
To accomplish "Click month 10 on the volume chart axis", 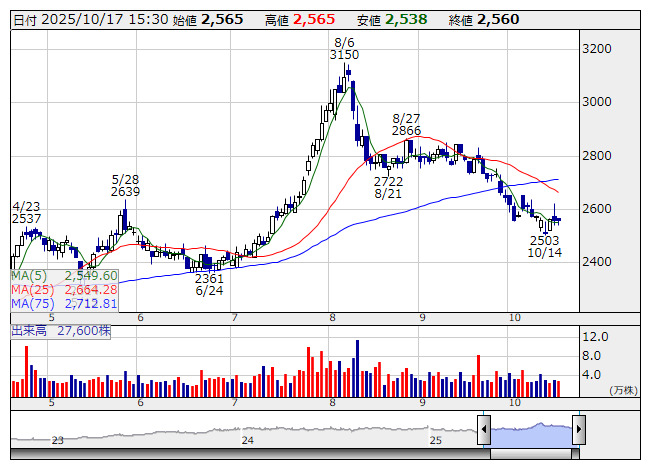I will point(515,403).
